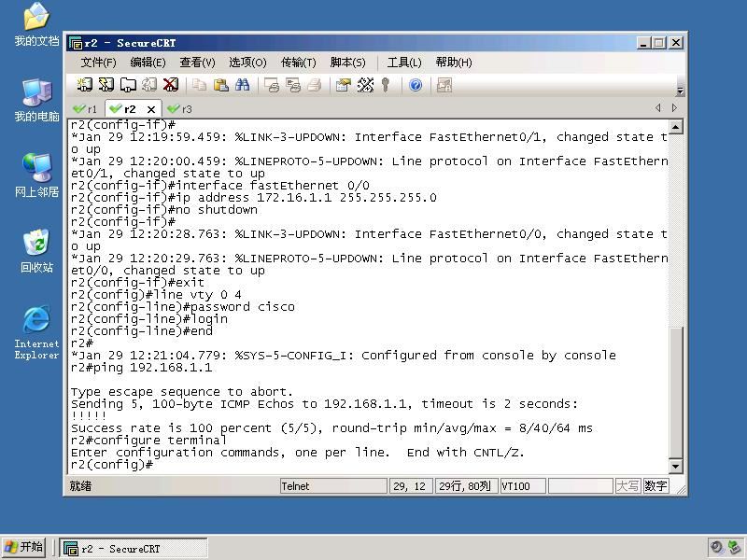Click the Find binoculars icon
747x560 pixels.
click(242, 85)
